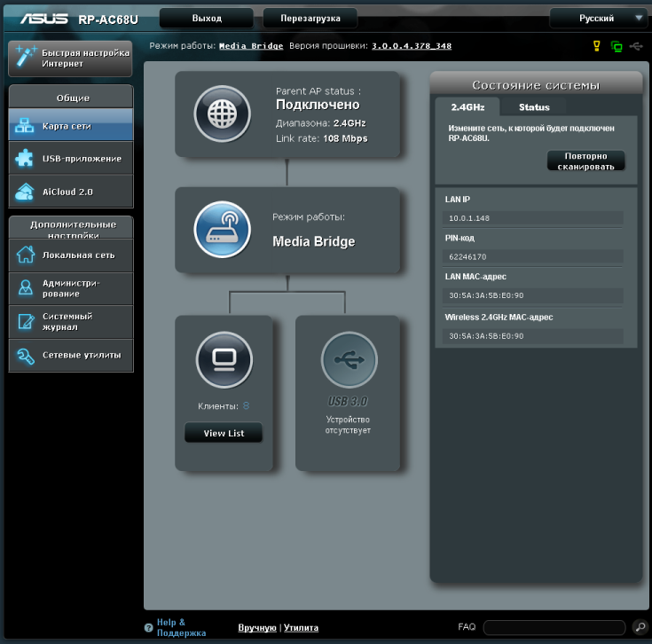Click Быстрая настройка Интернет button

(70, 59)
